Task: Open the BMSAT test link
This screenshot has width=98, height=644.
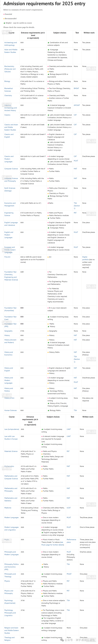Action: (x=76, y=88)
